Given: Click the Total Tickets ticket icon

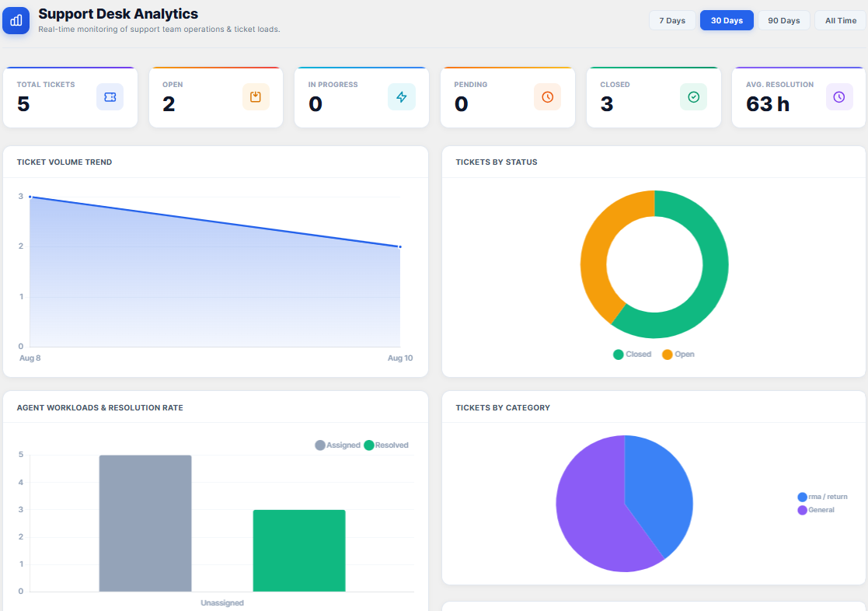Looking at the screenshot, I should tap(110, 97).
